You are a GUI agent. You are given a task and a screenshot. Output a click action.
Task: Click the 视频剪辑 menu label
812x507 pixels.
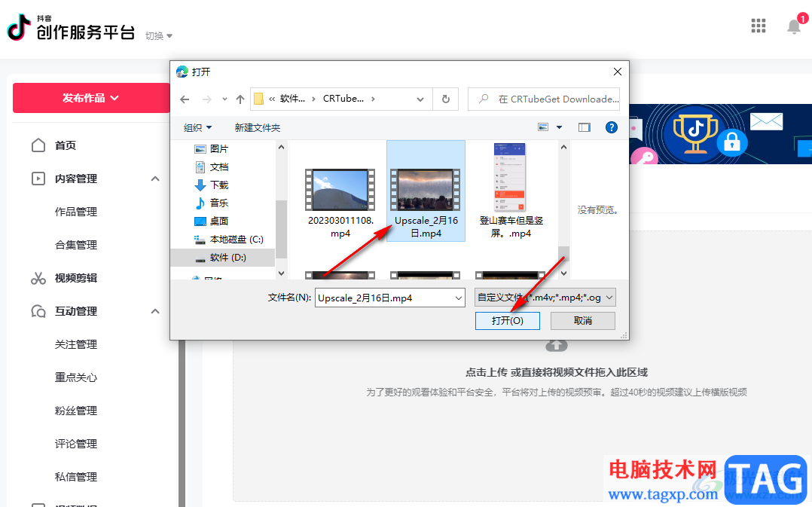(76, 278)
